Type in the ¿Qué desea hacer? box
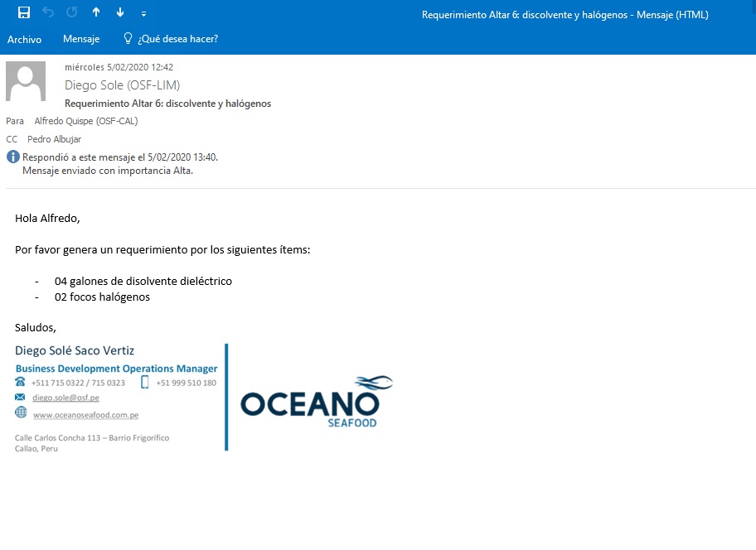Screen dimensions: 756x550 177,39
